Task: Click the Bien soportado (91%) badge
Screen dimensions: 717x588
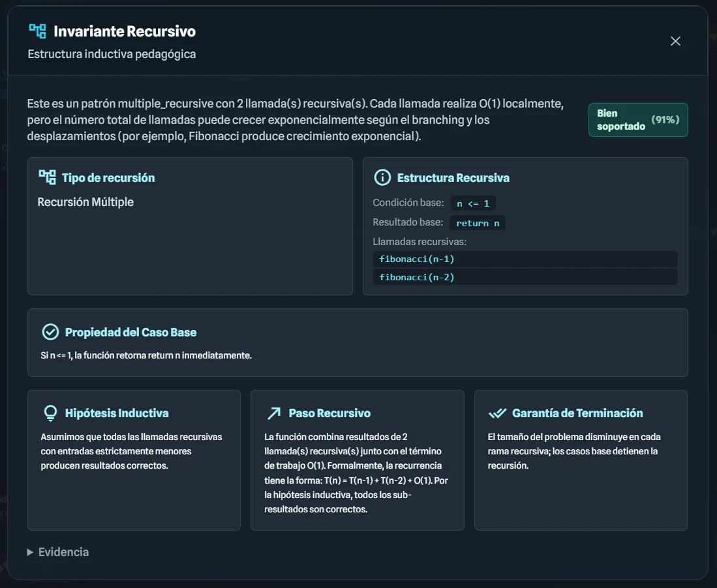Action: pyautogui.click(x=638, y=120)
